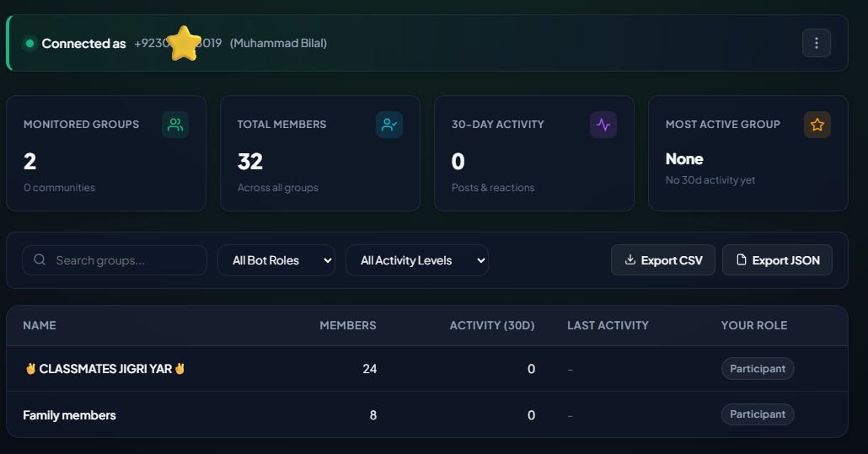The height and width of the screenshot is (454, 868).
Task: Sort table by Activity (30D) column header
Action: point(492,326)
